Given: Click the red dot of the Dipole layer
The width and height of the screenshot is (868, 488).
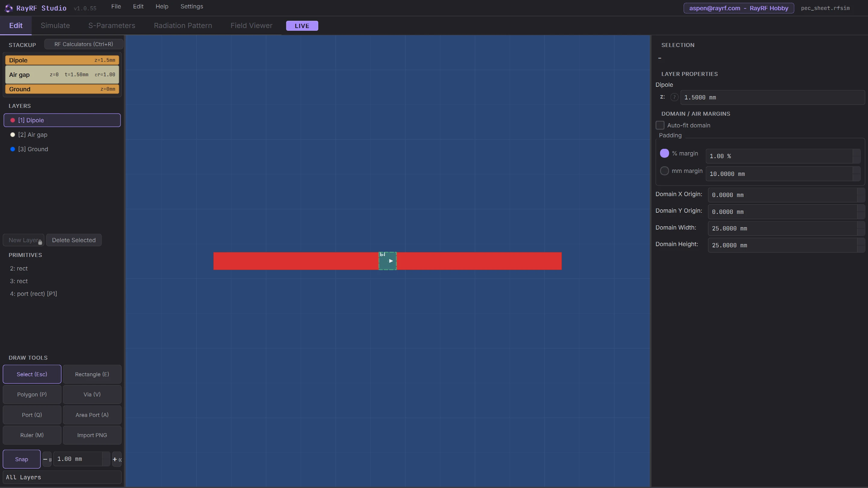Looking at the screenshot, I should tap(12, 120).
